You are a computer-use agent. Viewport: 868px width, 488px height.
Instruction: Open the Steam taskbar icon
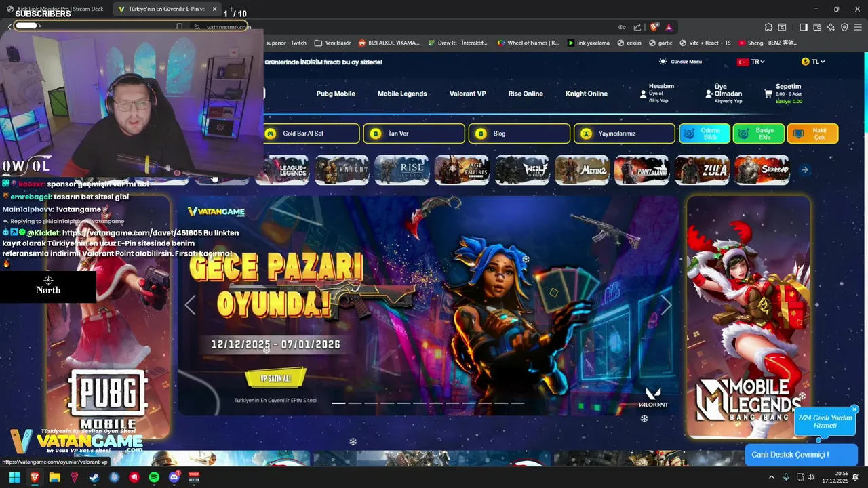94,477
